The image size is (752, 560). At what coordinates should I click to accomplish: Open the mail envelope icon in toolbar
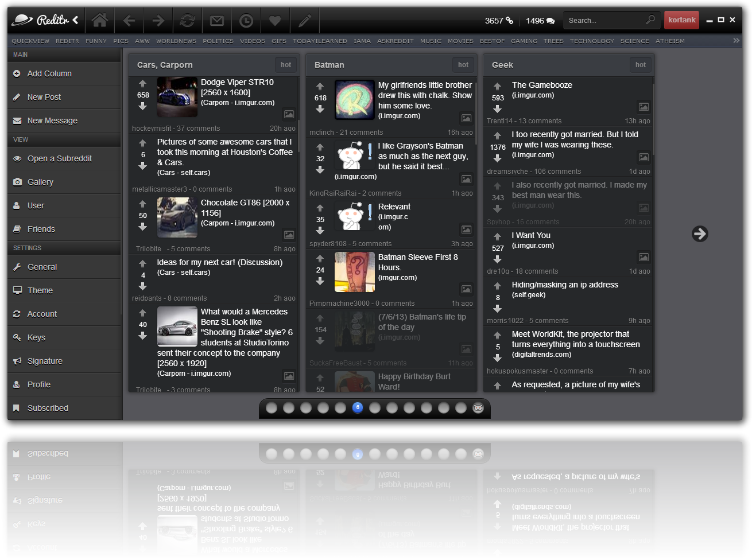point(216,21)
